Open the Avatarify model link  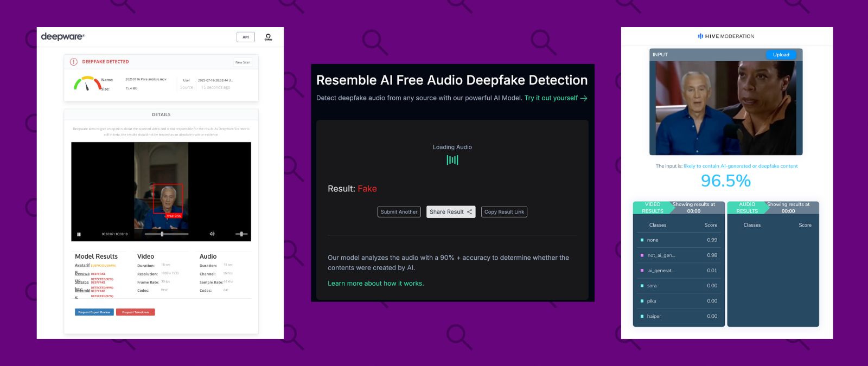pos(82,265)
